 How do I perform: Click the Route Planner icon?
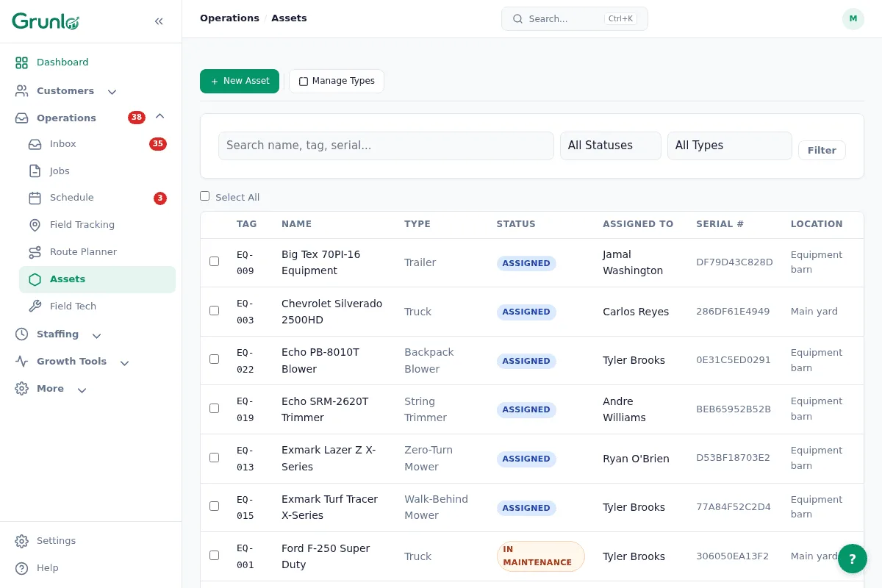point(35,252)
